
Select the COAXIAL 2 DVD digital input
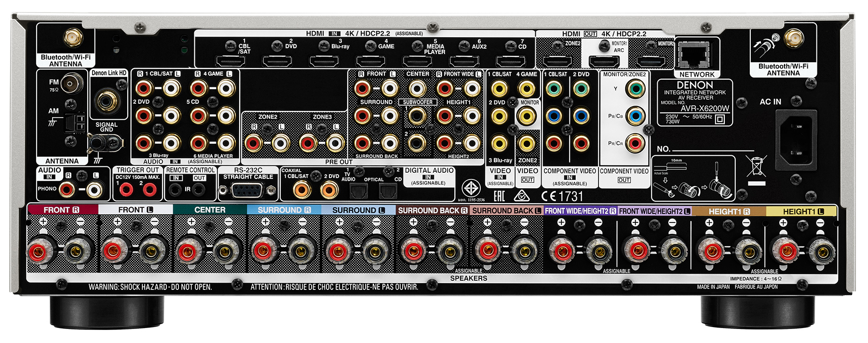tap(329, 190)
